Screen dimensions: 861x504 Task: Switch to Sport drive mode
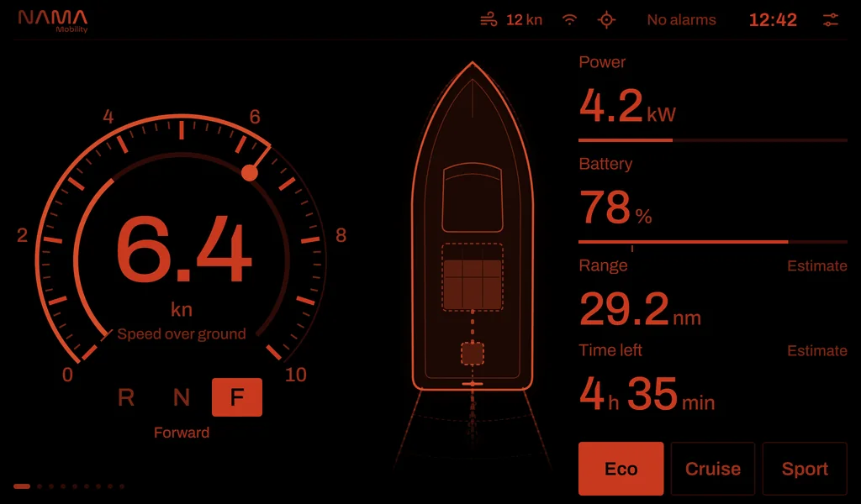click(805, 469)
